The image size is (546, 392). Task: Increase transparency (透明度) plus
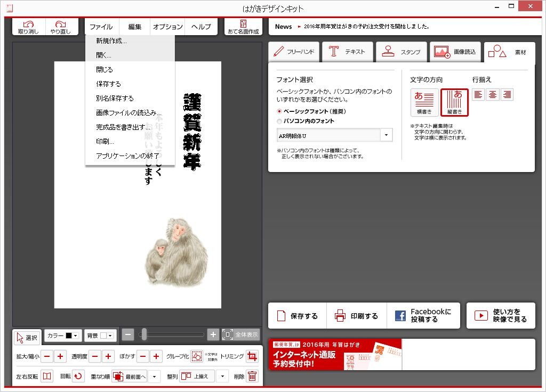pyautogui.click(x=108, y=356)
